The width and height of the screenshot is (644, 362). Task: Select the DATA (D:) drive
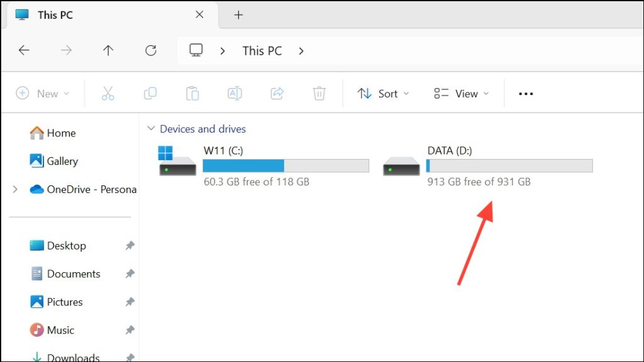[449, 151]
